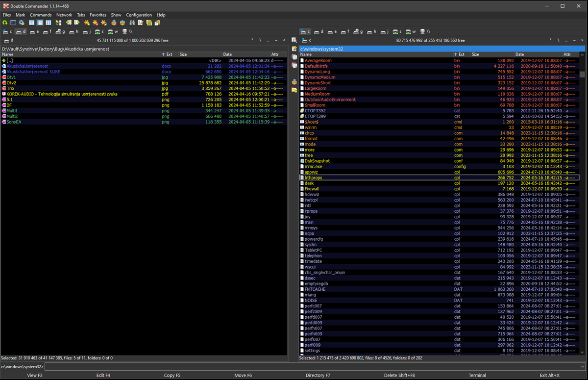Open the Commands menu
Viewport: 588px width, 380px height.
click(41, 15)
